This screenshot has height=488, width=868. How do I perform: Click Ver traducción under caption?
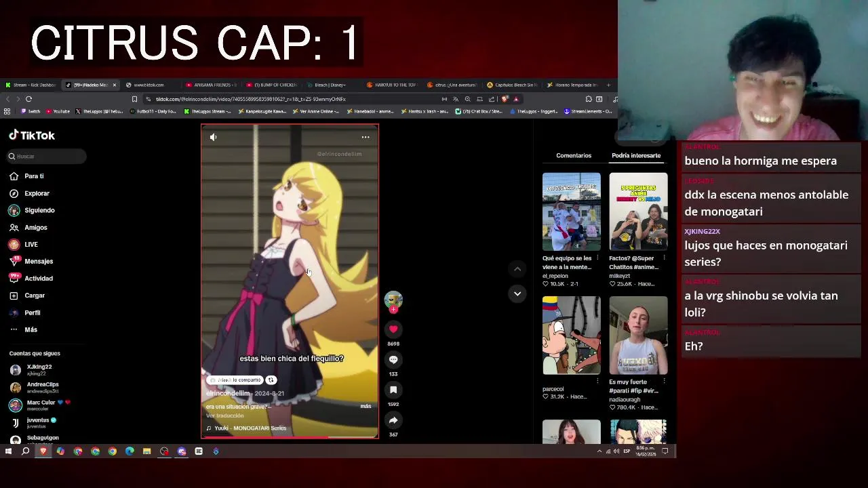pyautogui.click(x=224, y=415)
